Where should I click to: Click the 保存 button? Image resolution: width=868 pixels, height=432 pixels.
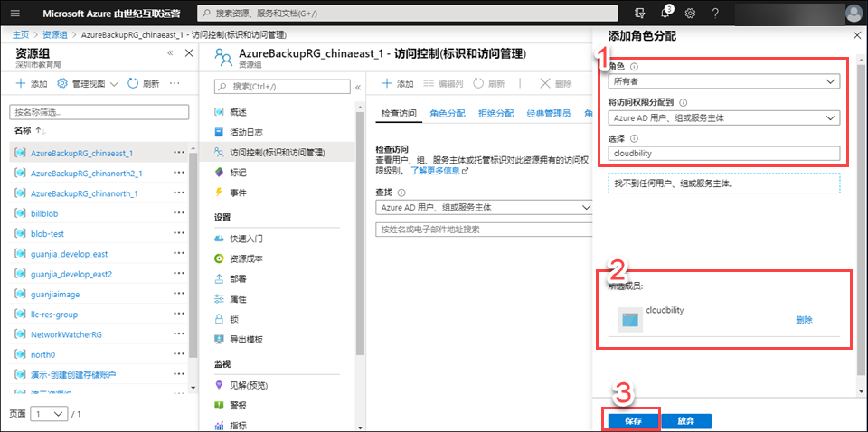[x=630, y=421]
